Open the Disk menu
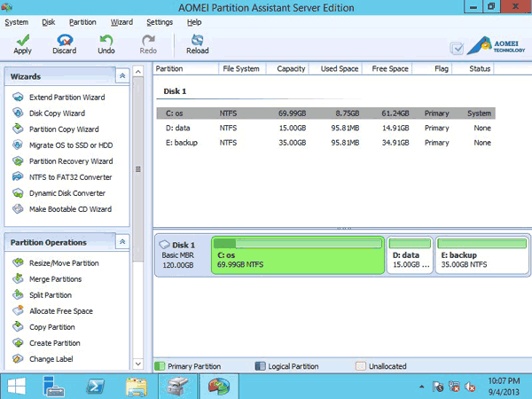The width and height of the screenshot is (532, 399). 48,22
